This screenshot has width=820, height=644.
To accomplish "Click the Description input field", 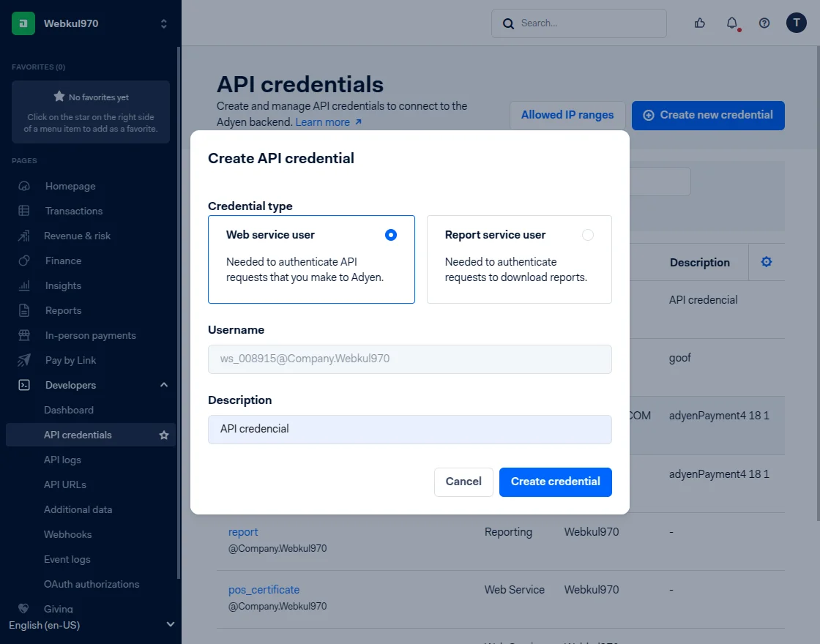I will tap(410, 430).
